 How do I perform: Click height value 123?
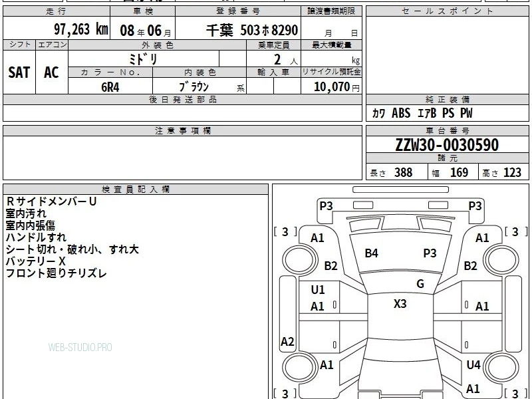point(512,172)
